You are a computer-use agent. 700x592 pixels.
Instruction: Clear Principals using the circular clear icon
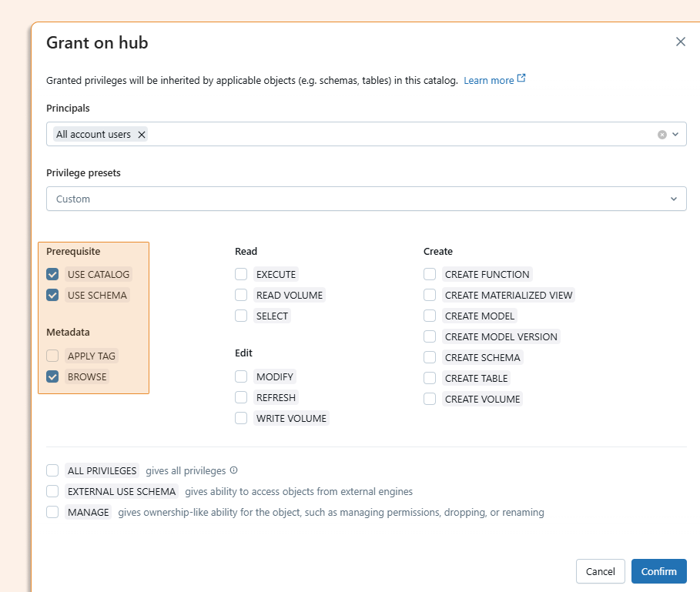(x=662, y=133)
